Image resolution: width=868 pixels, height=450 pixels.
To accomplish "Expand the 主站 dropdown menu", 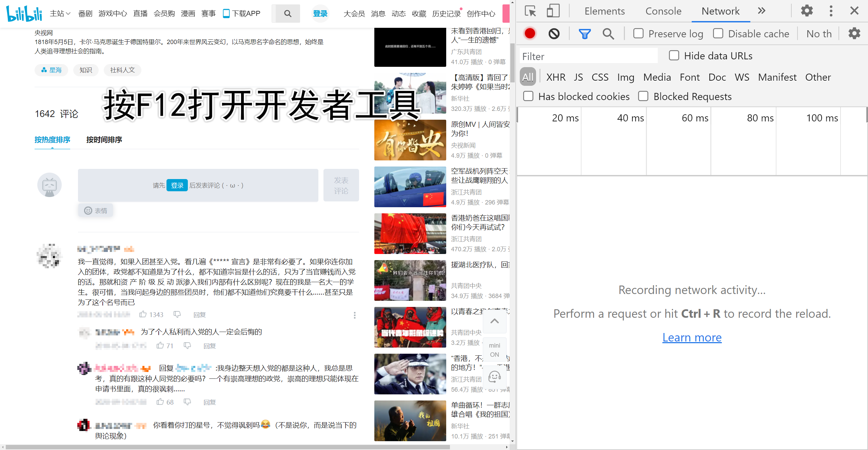I will click(60, 14).
